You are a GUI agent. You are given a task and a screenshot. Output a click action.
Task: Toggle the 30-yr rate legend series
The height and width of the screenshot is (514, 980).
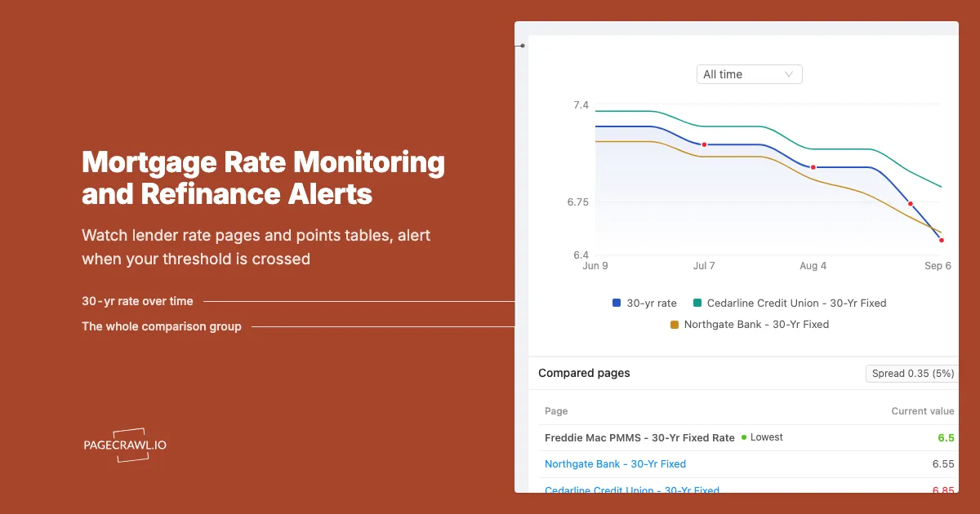(x=644, y=303)
